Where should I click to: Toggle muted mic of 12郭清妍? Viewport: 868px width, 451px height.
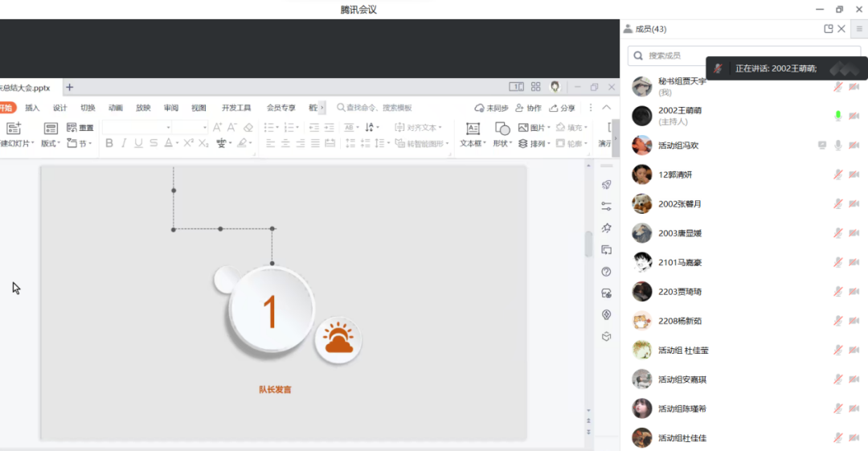pos(838,174)
